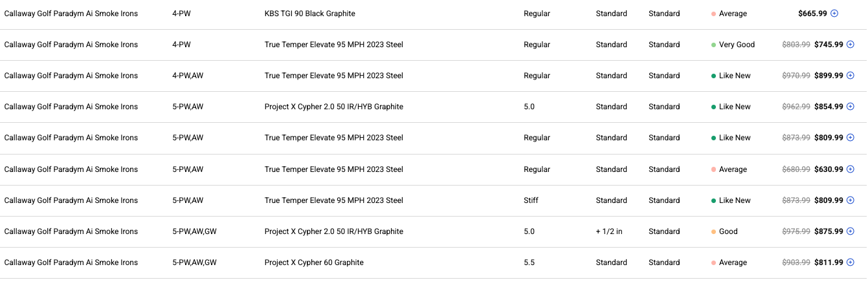
Task: Add the $854.99 listing via plus icon
Action: 851,107
